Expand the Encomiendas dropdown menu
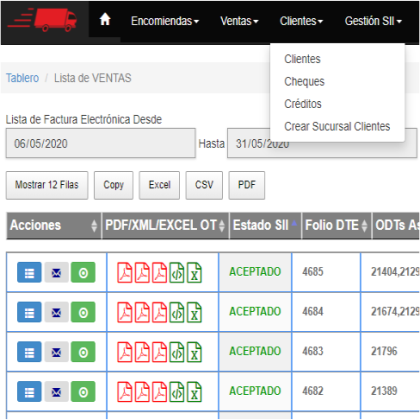The image size is (420, 420). 165,21
